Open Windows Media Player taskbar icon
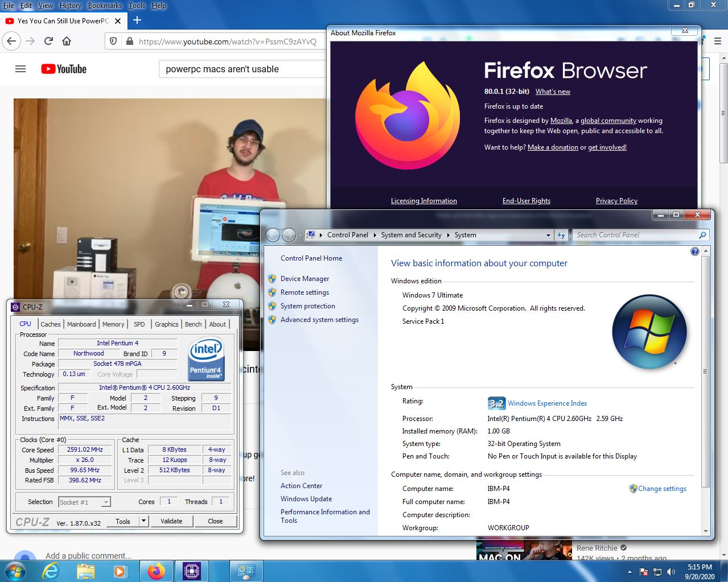 (x=120, y=571)
